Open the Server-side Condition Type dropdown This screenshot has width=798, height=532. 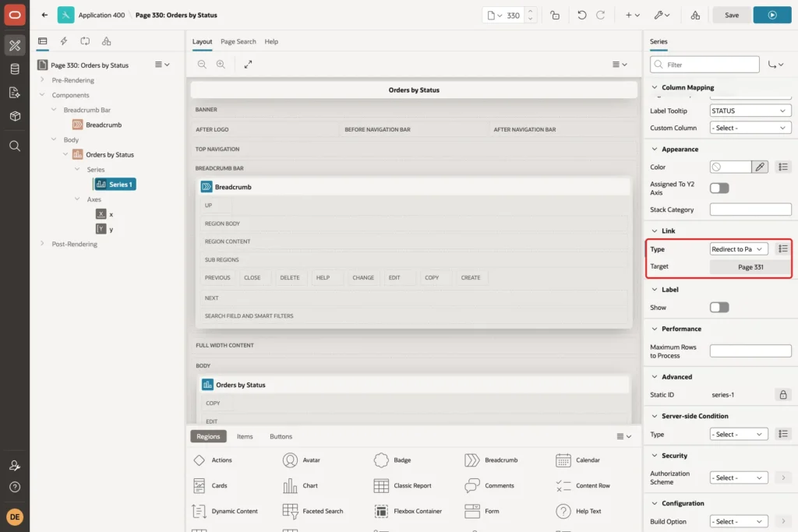click(739, 435)
